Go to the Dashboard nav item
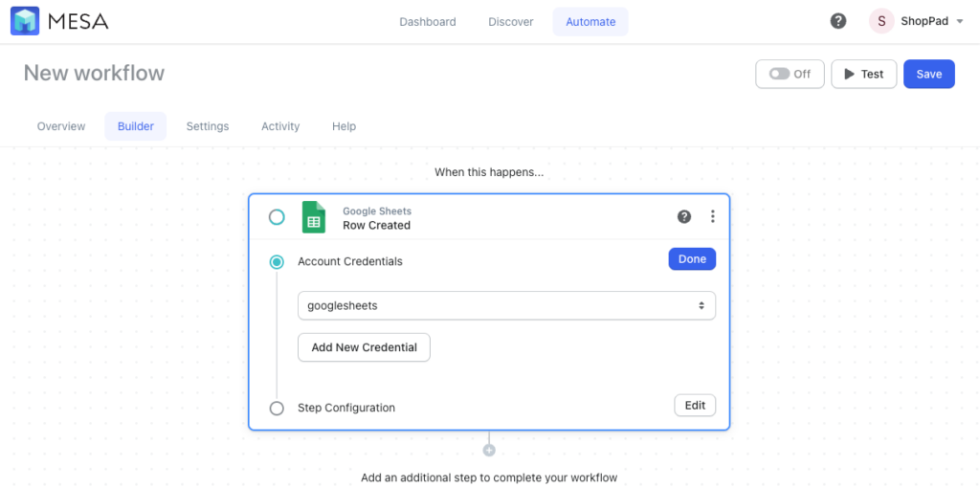The image size is (980, 488). click(x=428, y=22)
